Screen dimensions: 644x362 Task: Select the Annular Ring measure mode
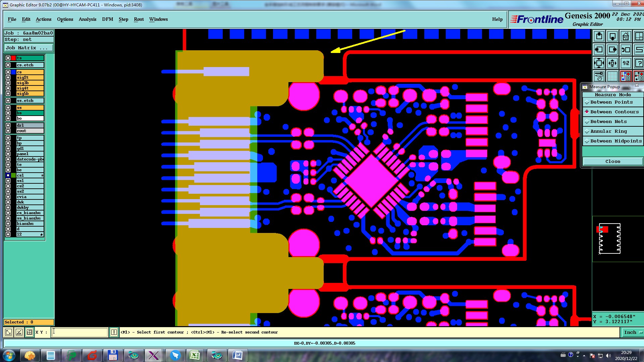608,131
